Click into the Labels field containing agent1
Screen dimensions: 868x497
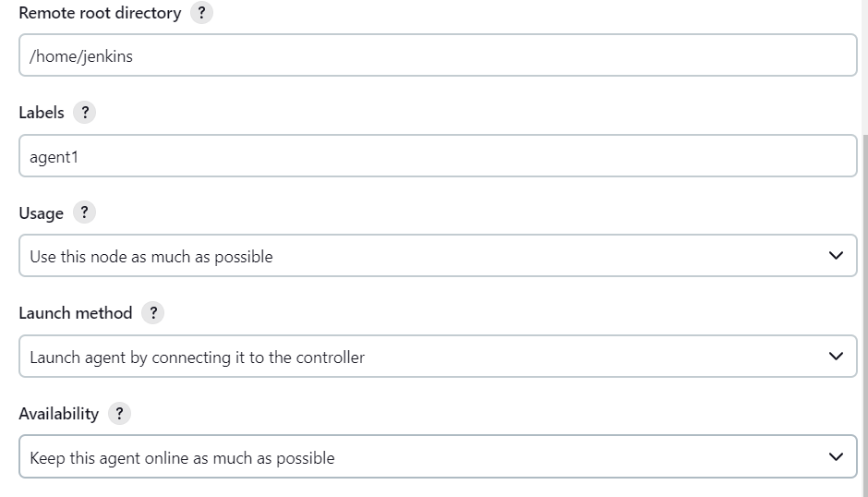[438, 157]
